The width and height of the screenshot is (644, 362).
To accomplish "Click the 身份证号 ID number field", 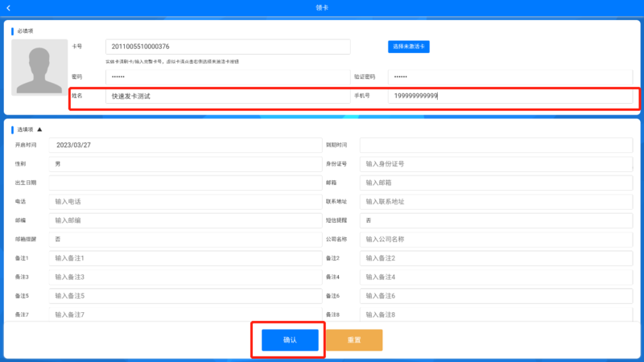I will [496, 163].
